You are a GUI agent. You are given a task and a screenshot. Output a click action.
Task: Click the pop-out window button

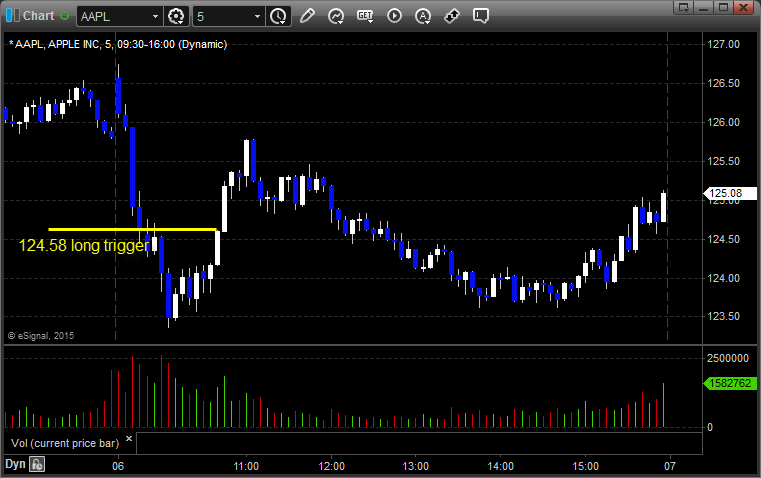684,7
